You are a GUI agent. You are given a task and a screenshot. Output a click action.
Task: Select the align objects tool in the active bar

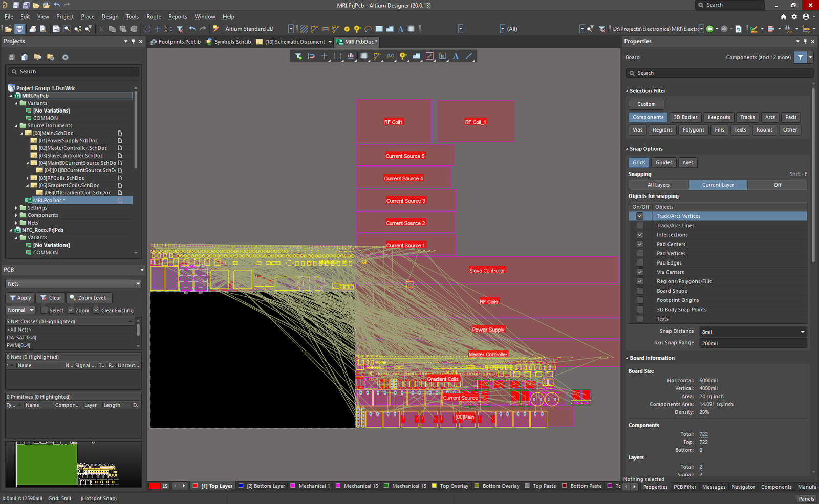351,56
